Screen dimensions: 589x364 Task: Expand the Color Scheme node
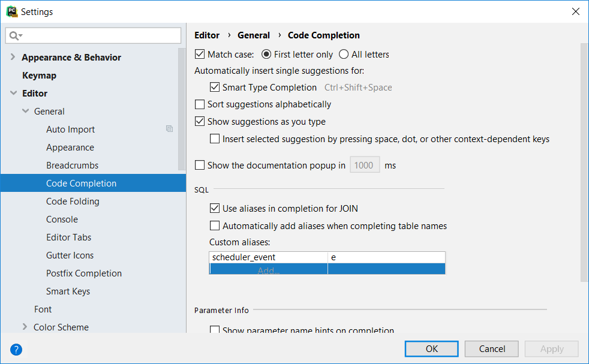pyautogui.click(x=25, y=327)
